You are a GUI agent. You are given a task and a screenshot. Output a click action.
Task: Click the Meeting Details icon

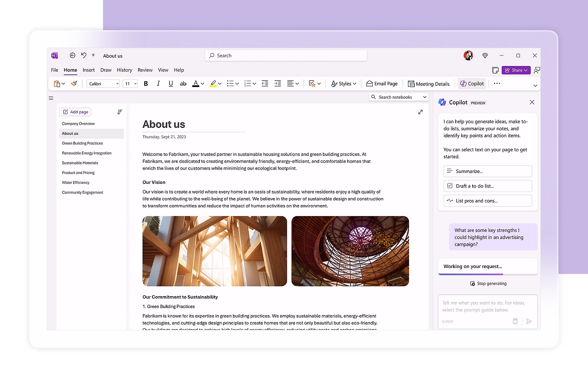tap(411, 84)
